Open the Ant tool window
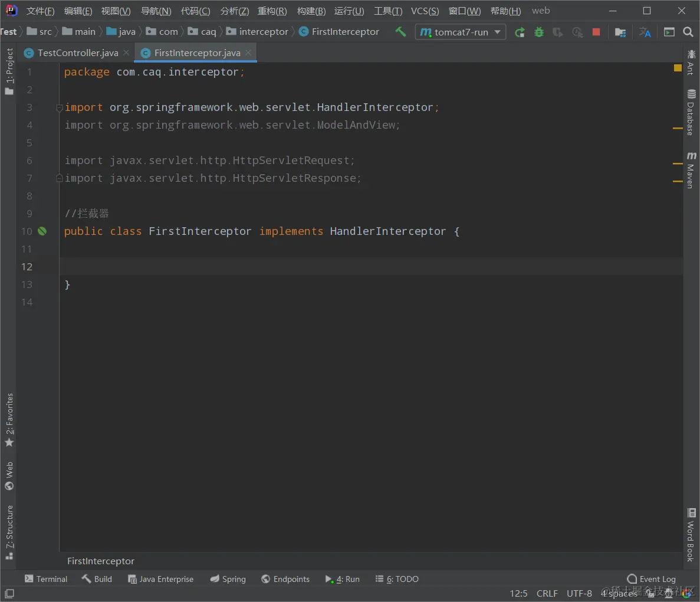The width and height of the screenshot is (700, 602). 691,62
